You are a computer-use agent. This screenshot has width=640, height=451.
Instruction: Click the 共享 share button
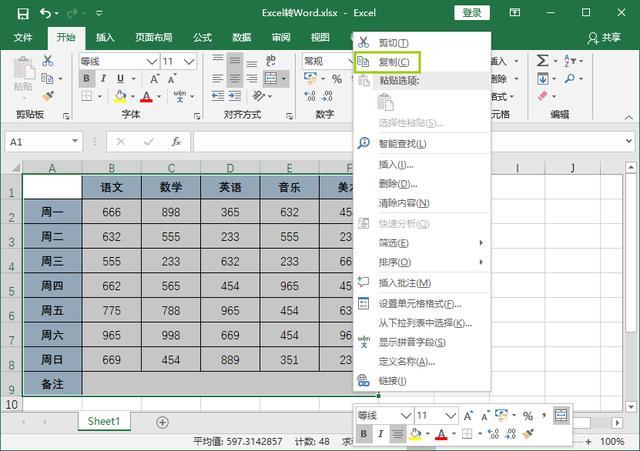tap(604, 38)
